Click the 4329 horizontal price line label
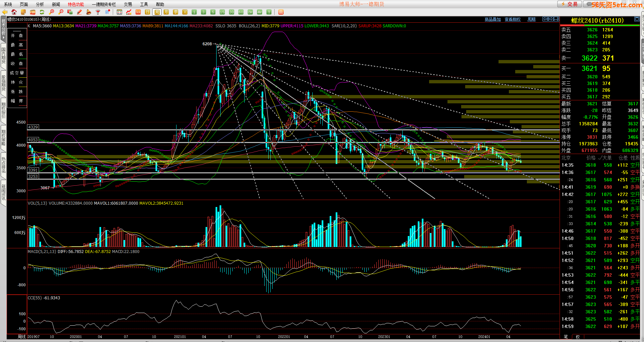 click(x=33, y=127)
